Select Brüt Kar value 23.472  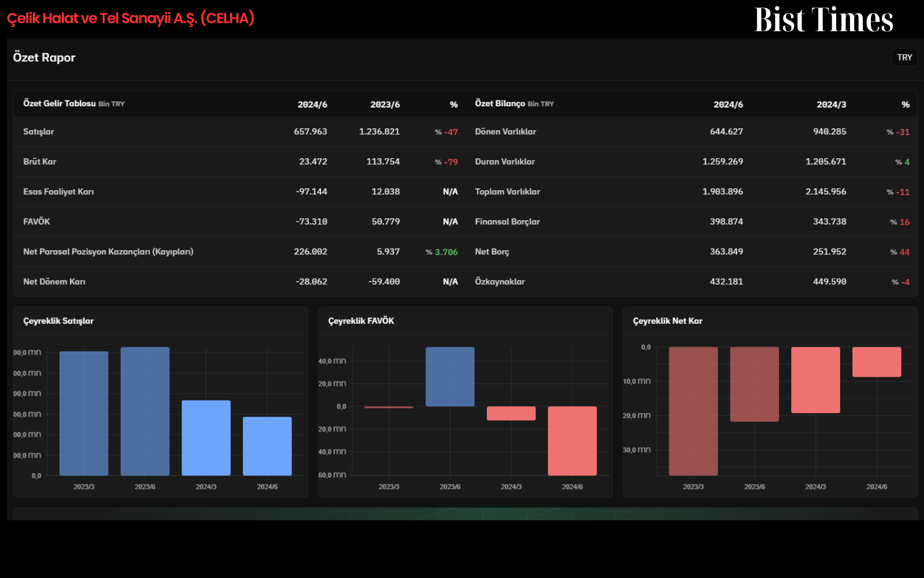coord(313,162)
